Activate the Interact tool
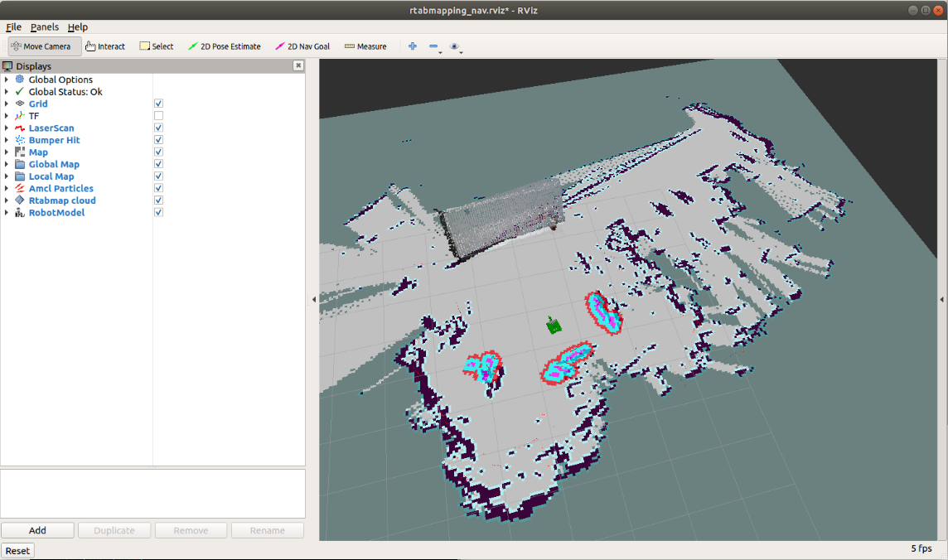 tap(105, 46)
